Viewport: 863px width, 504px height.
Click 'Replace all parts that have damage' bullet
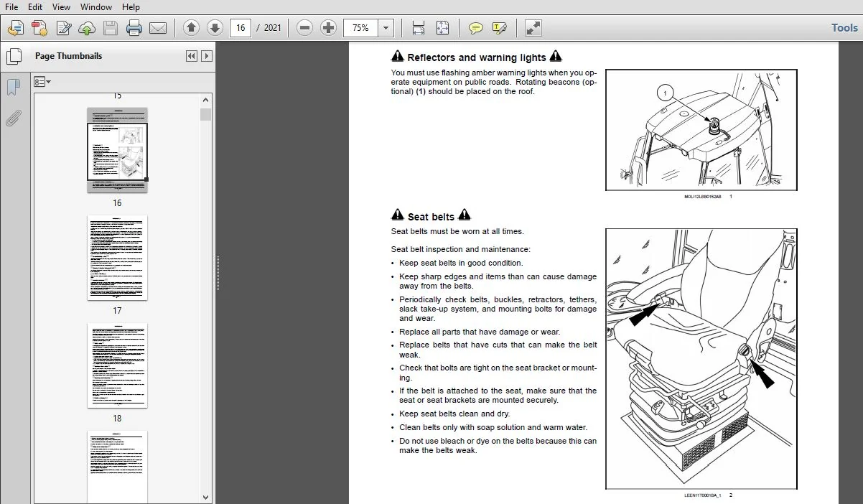point(480,332)
